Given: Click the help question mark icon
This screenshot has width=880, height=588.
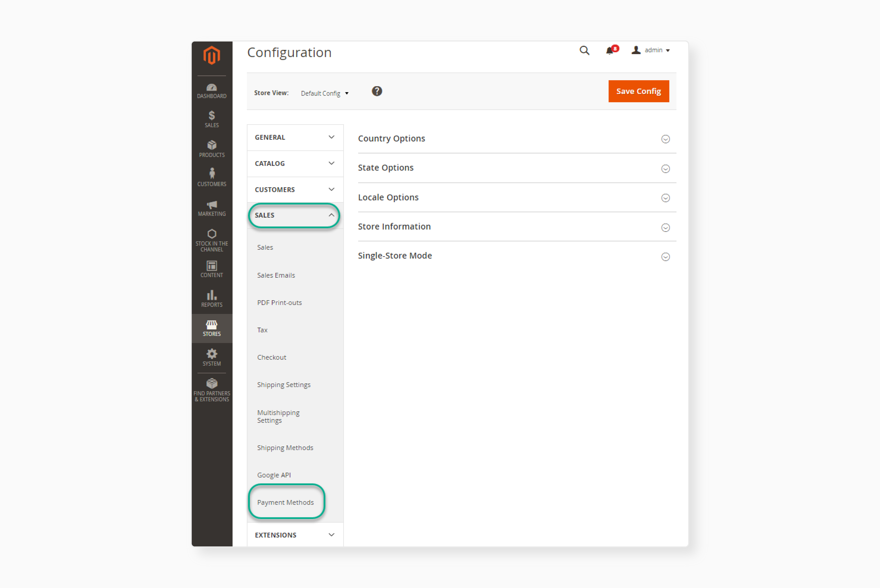Looking at the screenshot, I should (377, 91).
